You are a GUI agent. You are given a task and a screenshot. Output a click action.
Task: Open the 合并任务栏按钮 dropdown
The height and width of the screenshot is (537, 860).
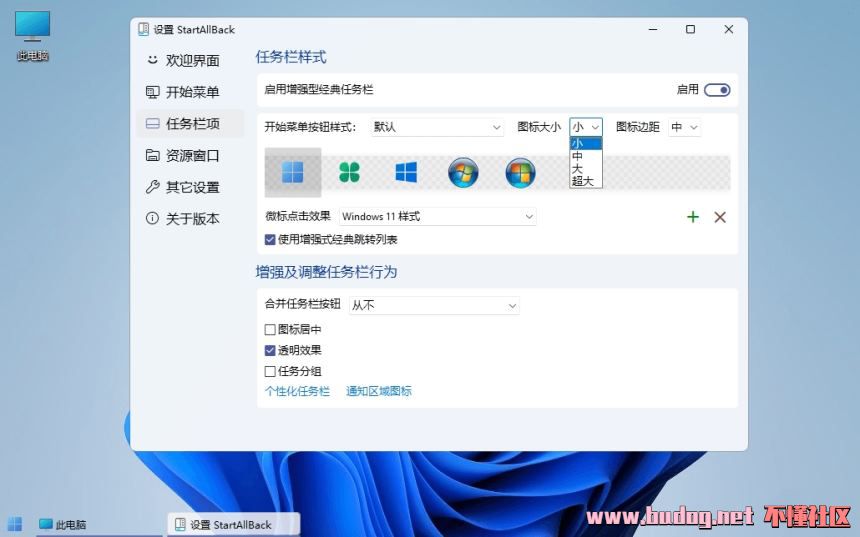(x=434, y=306)
